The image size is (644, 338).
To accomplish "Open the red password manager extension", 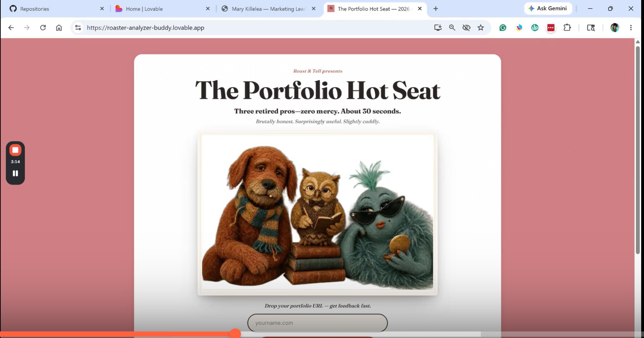I will click(x=551, y=28).
